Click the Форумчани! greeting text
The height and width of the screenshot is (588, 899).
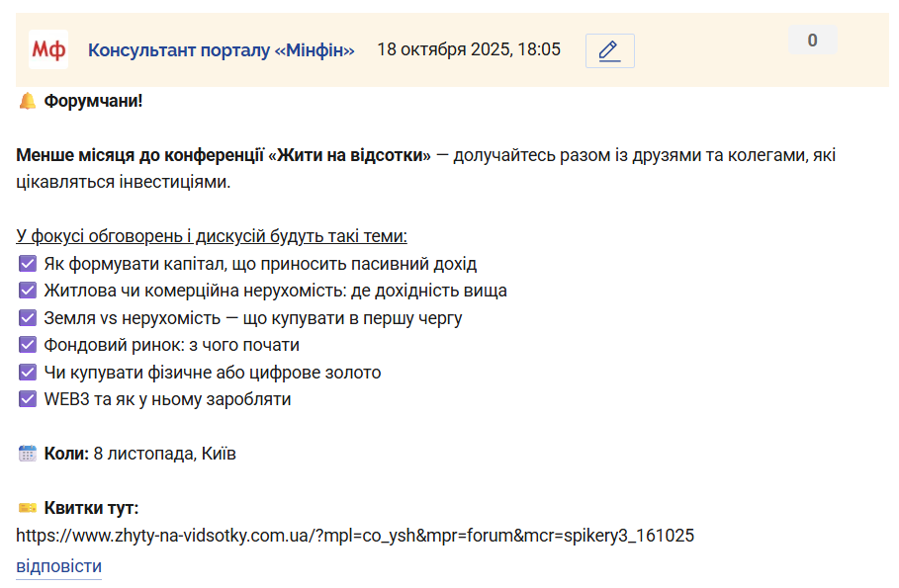pyautogui.click(x=94, y=101)
